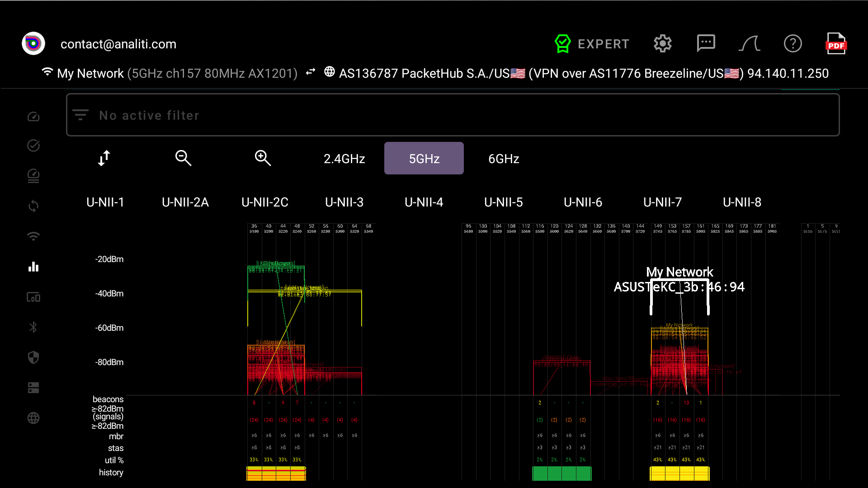Image resolution: width=868 pixels, height=488 pixels.
Task: Switch to the U-NII-3 tab
Action: pyautogui.click(x=344, y=202)
